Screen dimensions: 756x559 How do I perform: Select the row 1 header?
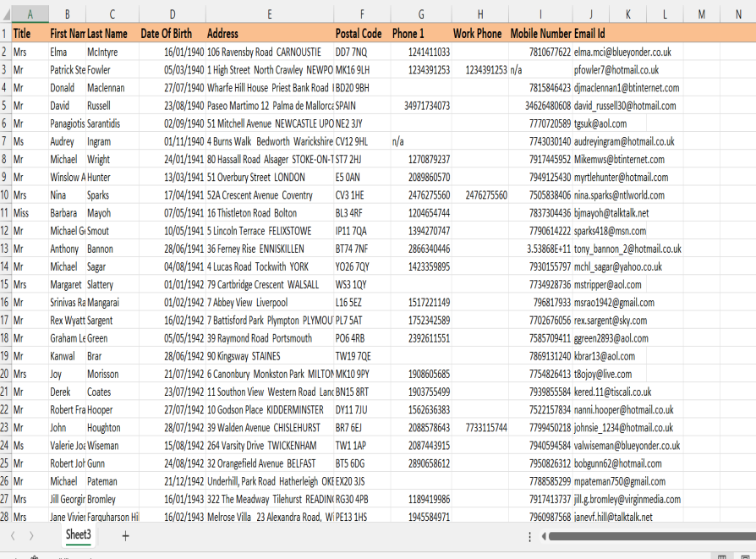pos(5,33)
